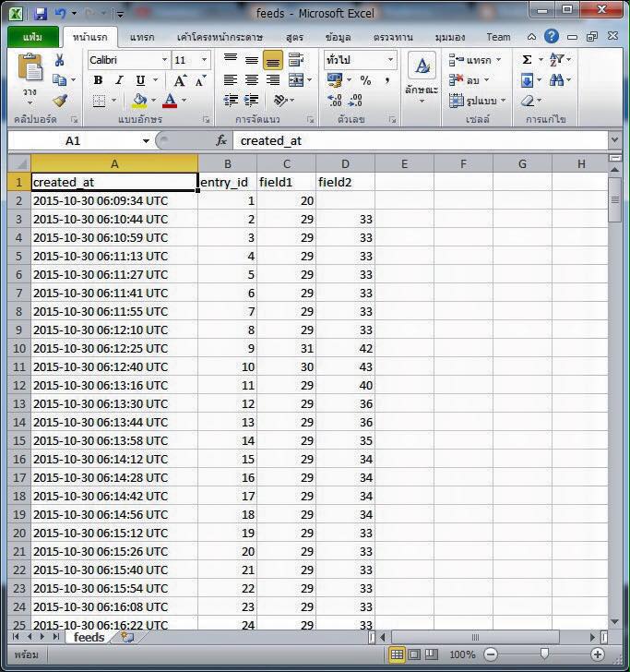Expand the formula bar
The width and height of the screenshot is (630, 672).
[614, 140]
